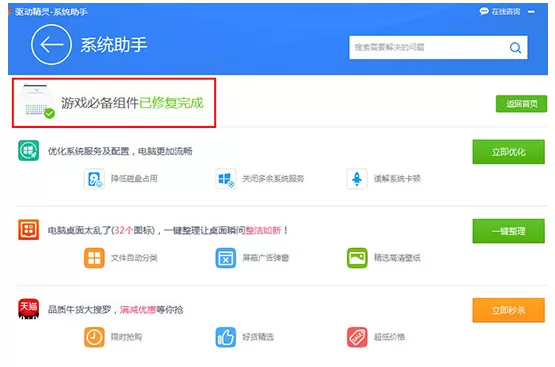The height and width of the screenshot is (367, 555).
Task: Click the system optimization green icon
Action: point(28,150)
